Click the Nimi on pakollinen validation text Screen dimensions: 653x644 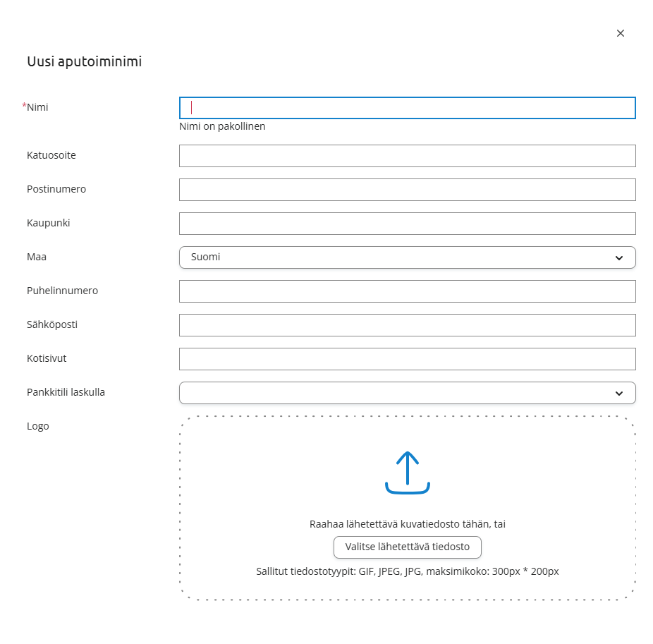pyautogui.click(x=222, y=126)
